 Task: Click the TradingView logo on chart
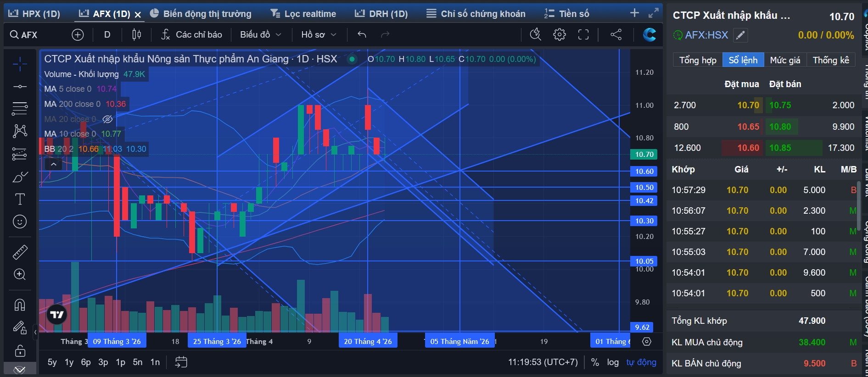(x=57, y=315)
